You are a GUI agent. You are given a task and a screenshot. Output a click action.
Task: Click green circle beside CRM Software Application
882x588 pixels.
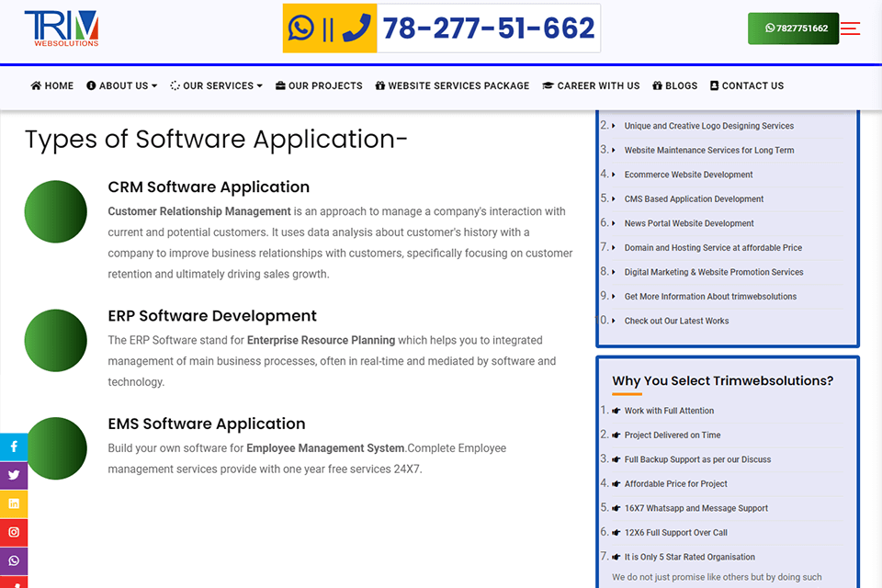click(x=56, y=211)
